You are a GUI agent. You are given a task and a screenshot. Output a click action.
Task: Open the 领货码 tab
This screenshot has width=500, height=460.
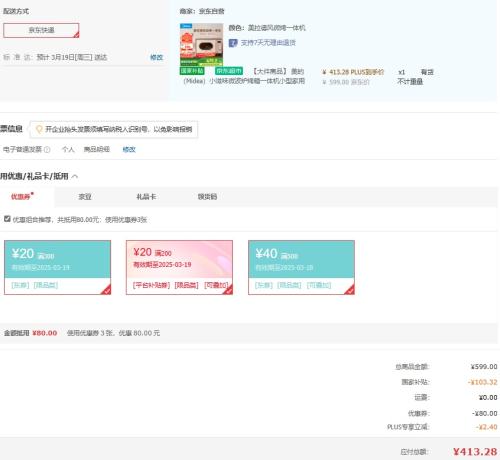click(207, 197)
